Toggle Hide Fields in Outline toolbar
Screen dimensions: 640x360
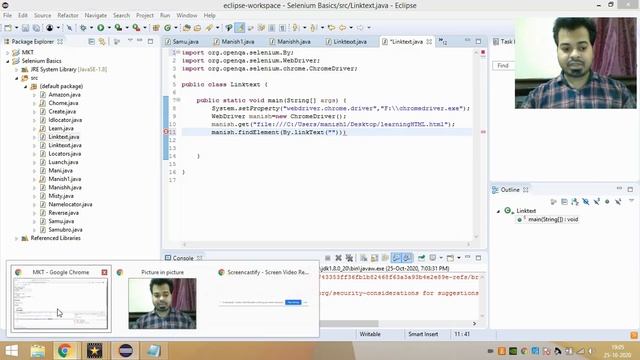[586, 202]
